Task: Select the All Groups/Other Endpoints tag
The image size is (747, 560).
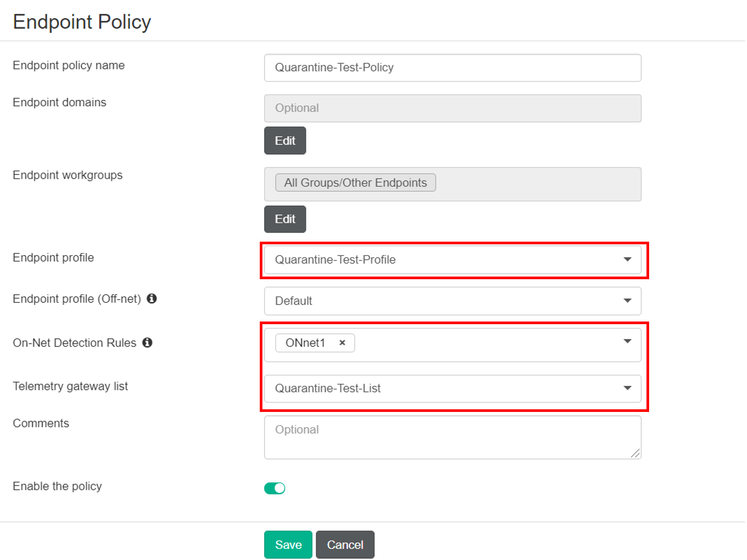Action: [x=356, y=182]
